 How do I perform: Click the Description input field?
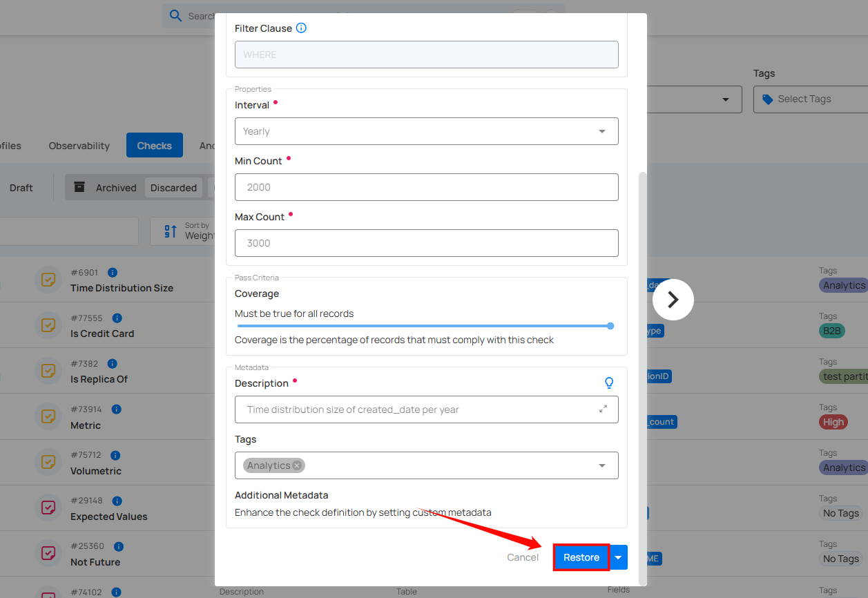coord(427,409)
